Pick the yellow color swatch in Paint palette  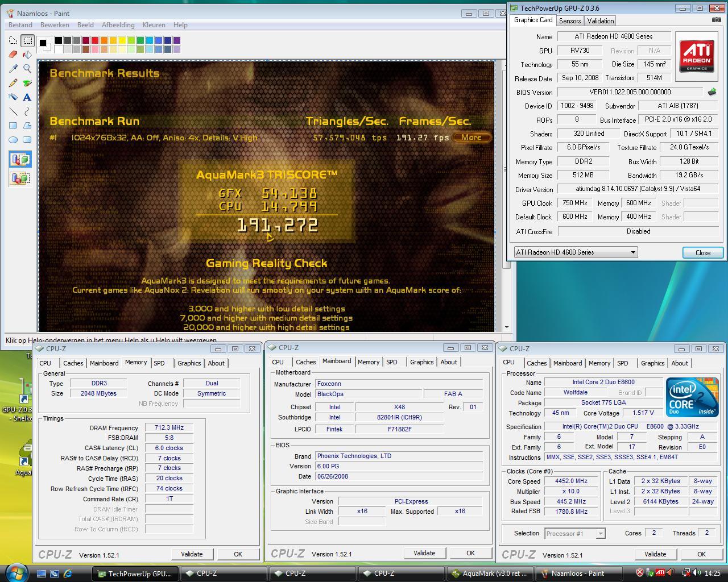click(122, 40)
